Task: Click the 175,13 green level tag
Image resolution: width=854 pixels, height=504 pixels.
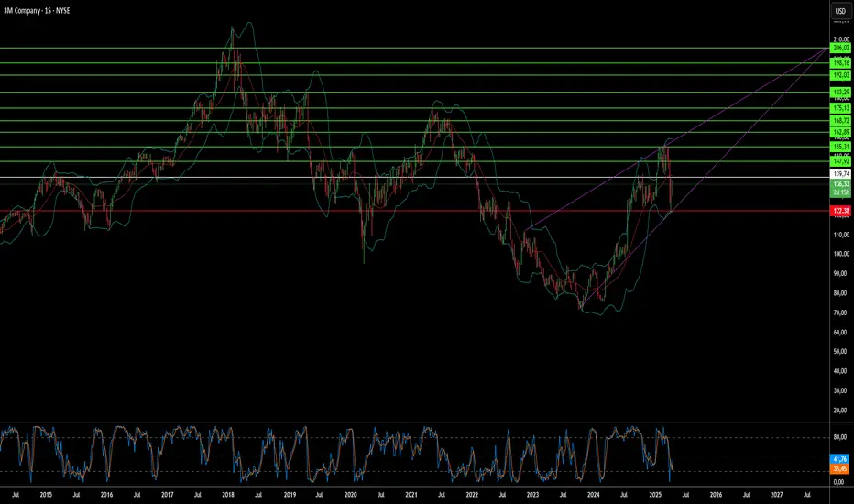Action: (x=840, y=108)
